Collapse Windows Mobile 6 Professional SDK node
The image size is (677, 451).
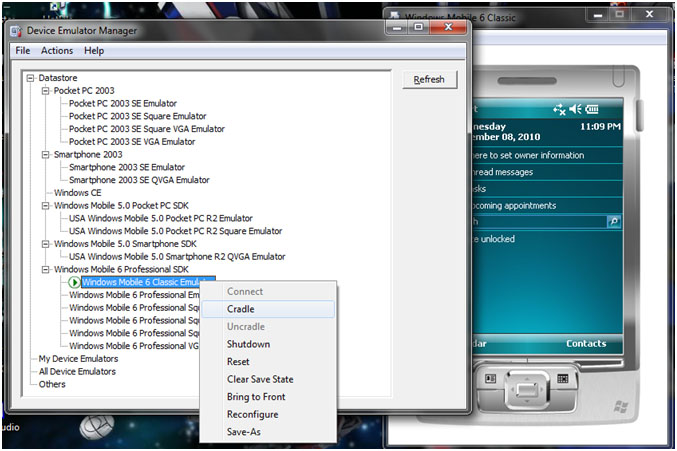pos(45,270)
